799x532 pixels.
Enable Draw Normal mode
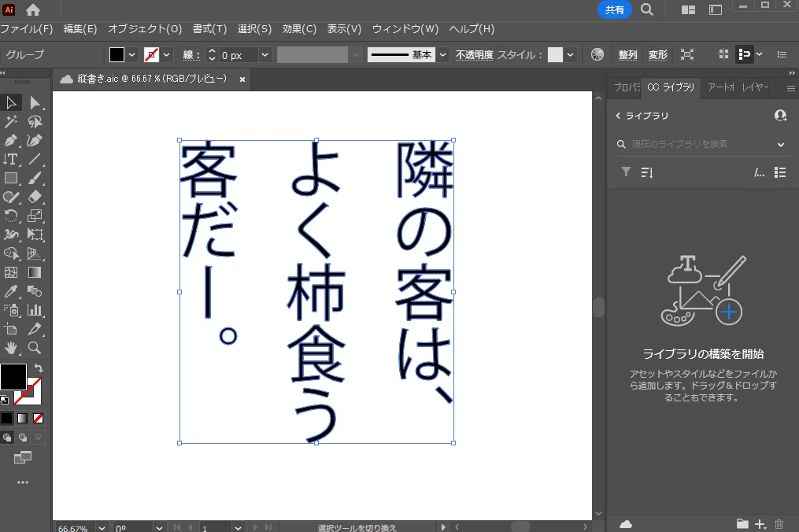point(7,438)
